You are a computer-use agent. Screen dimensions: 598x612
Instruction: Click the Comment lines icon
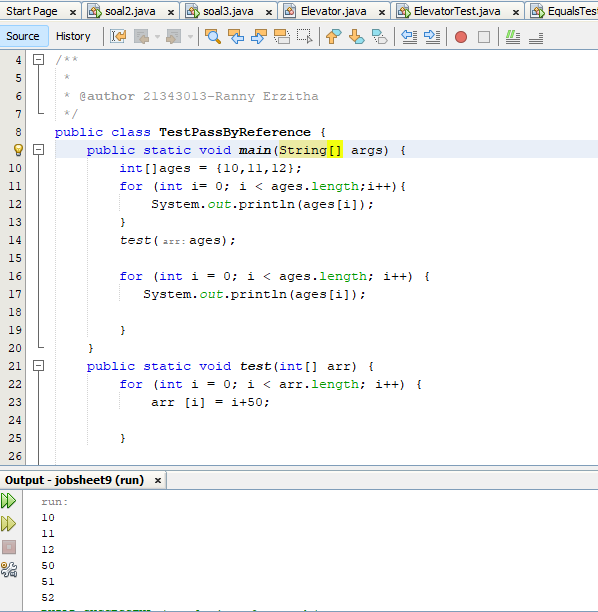pyautogui.click(x=513, y=37)
